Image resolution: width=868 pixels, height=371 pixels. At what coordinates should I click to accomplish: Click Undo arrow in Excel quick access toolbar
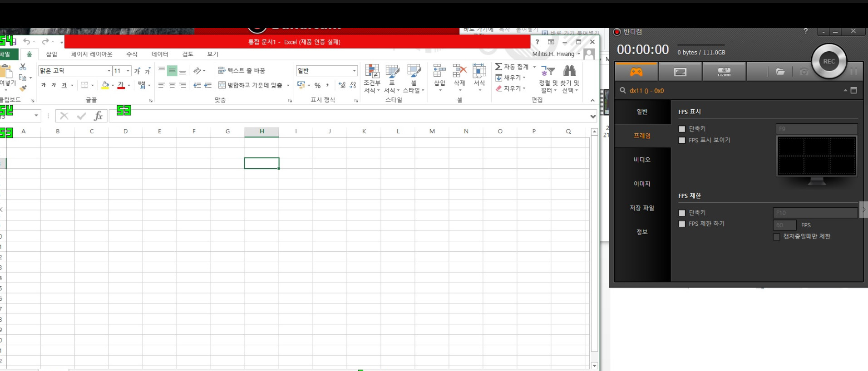[x=26, y=42]
